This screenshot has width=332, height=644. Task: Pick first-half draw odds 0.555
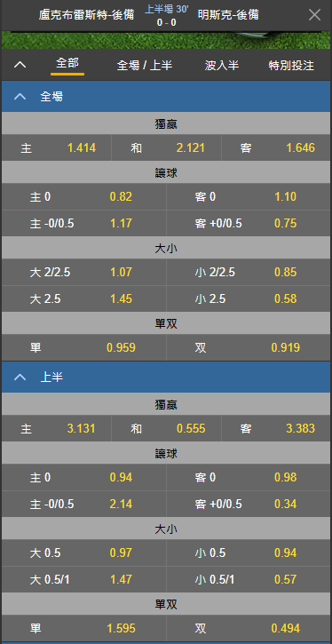click(166, 429)
